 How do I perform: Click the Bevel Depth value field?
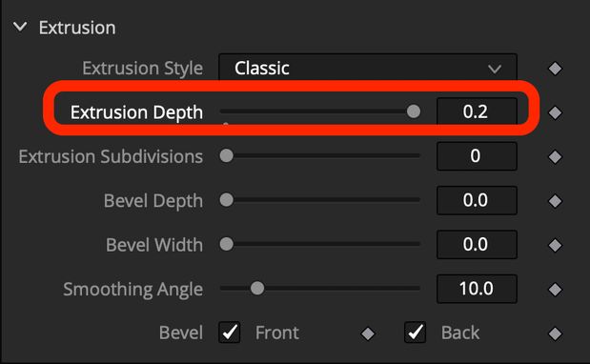(x=477, y=200)
